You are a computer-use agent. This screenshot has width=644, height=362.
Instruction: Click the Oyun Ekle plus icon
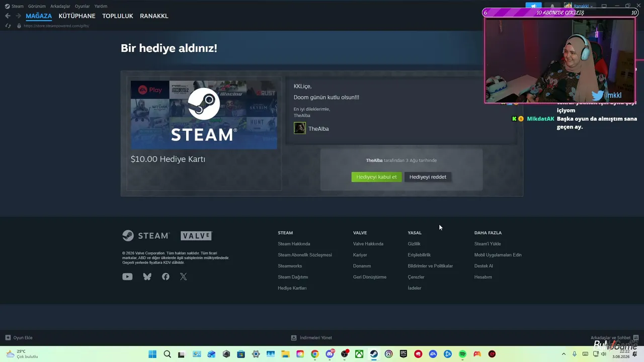pos(8,338)
